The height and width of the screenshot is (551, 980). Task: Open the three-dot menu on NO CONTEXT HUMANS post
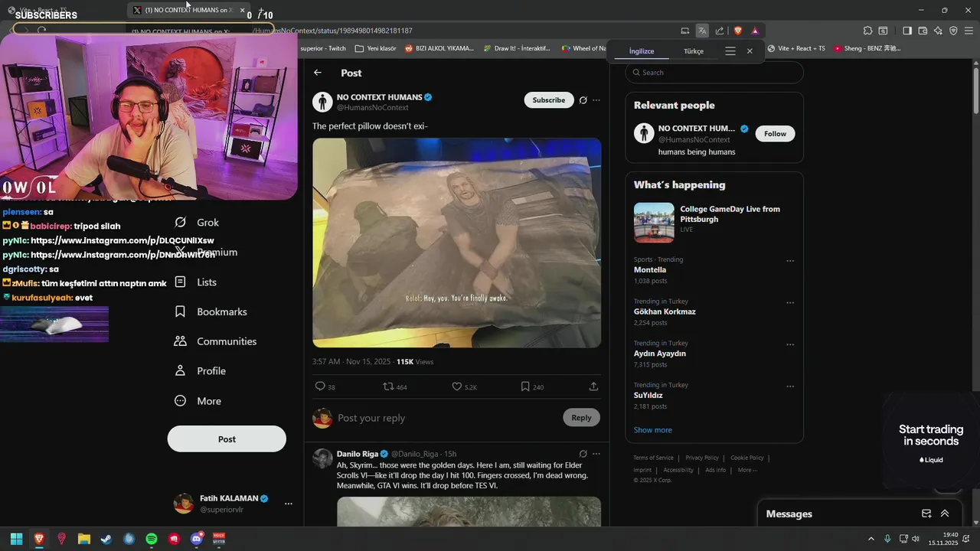click(596, 100)
